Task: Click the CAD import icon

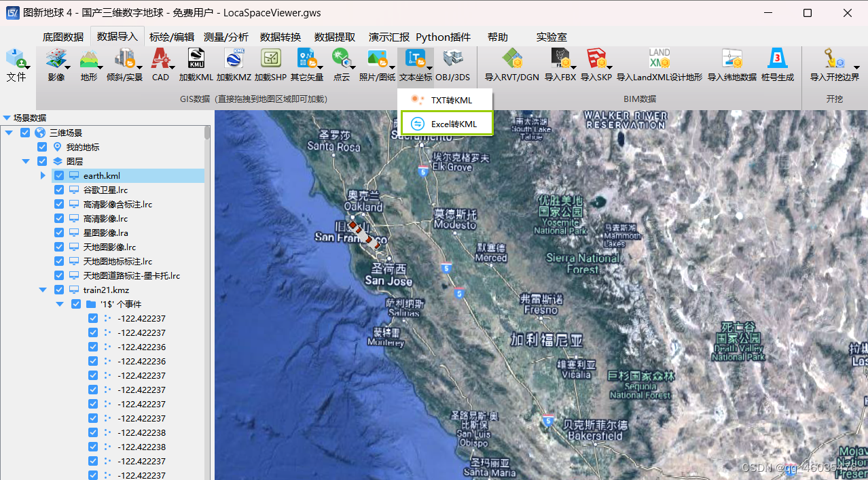Action: pyautogui.click(x=160, y=59)
